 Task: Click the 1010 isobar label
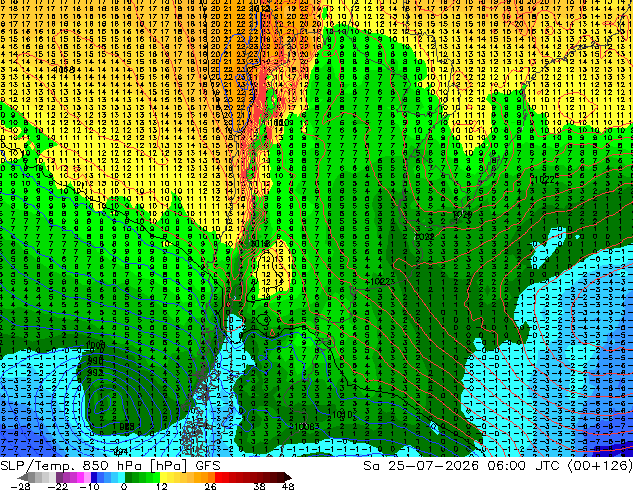click(342, 414)
